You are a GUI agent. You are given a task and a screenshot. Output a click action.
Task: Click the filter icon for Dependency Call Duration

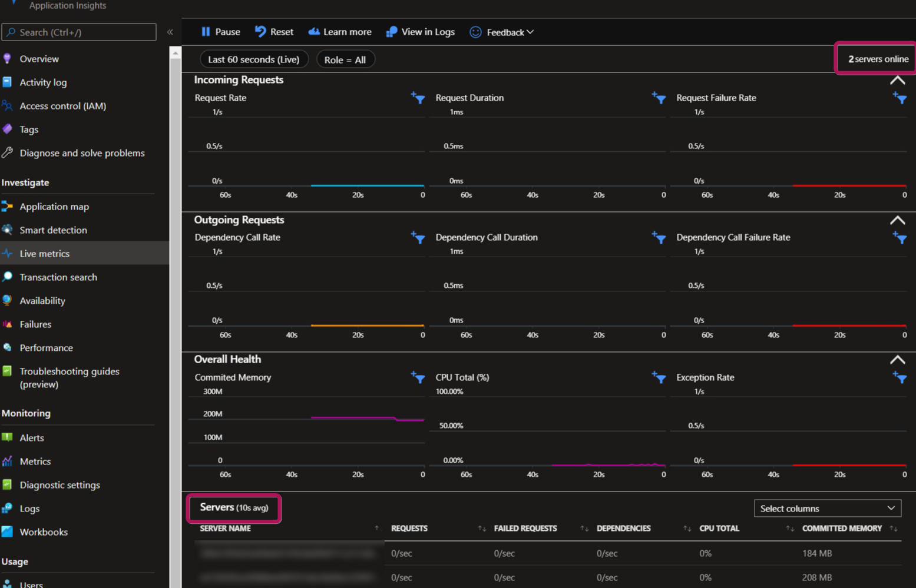(x=659, y=237)
